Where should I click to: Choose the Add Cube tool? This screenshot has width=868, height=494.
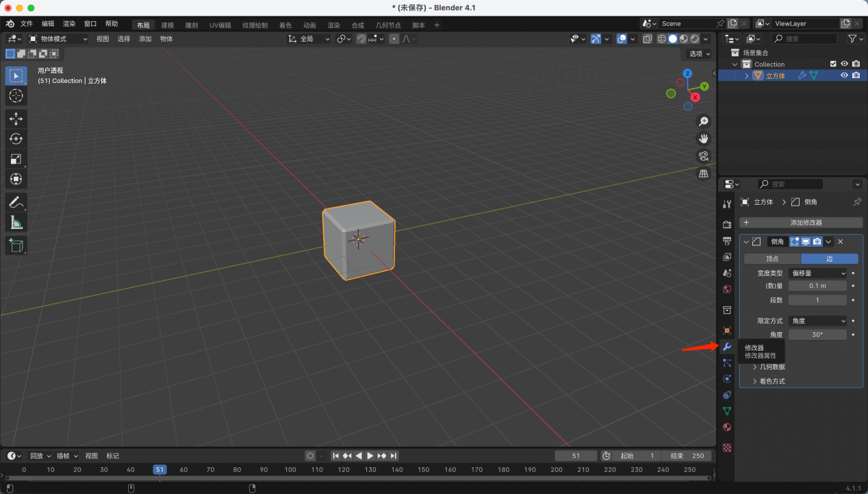tap(16, 245)
